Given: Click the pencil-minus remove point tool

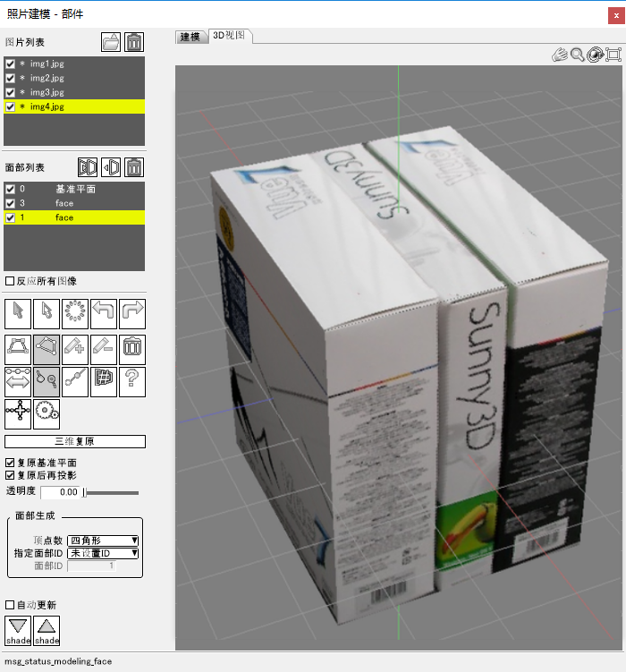Looking at the screenshot, I should (104, 349).
